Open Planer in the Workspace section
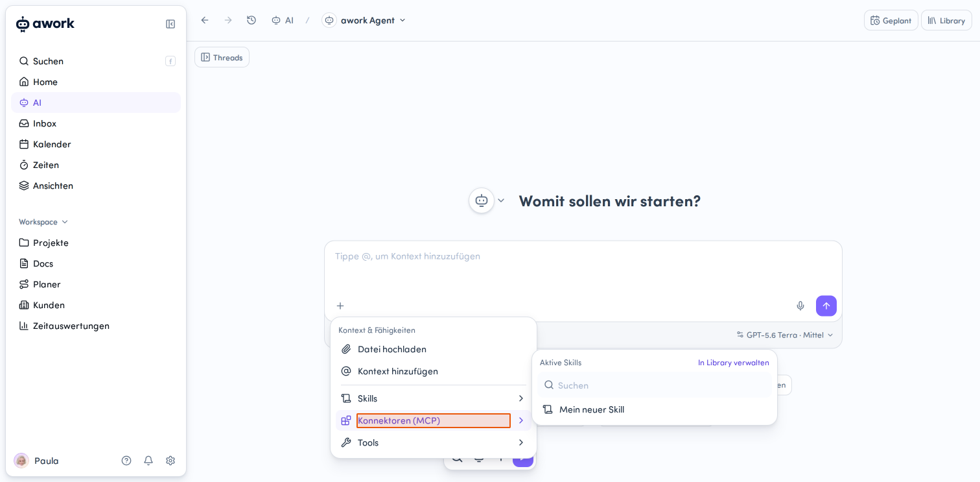The width and height of the screenshot is (980, 482). pyautogui.click(x=96, y=284)
